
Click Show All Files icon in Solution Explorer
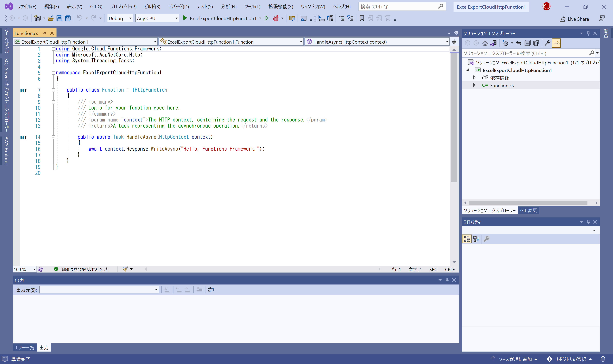[x=536, y=43]
